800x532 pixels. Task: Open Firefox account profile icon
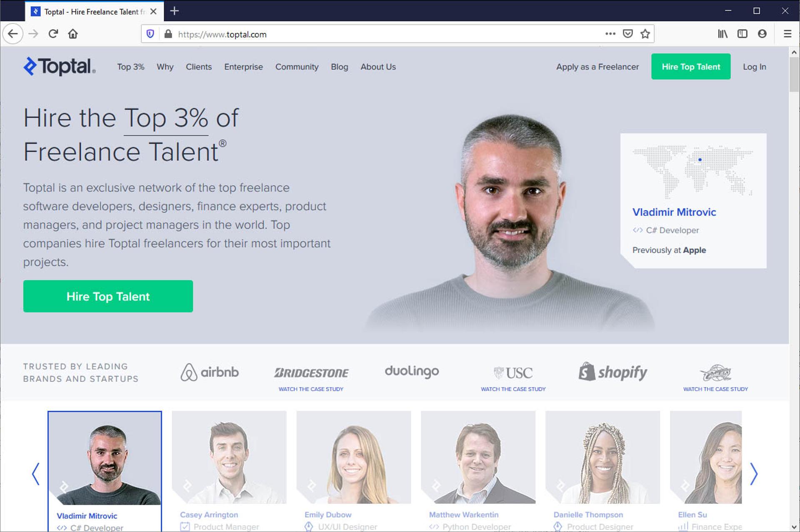click(x=762, y=34)
